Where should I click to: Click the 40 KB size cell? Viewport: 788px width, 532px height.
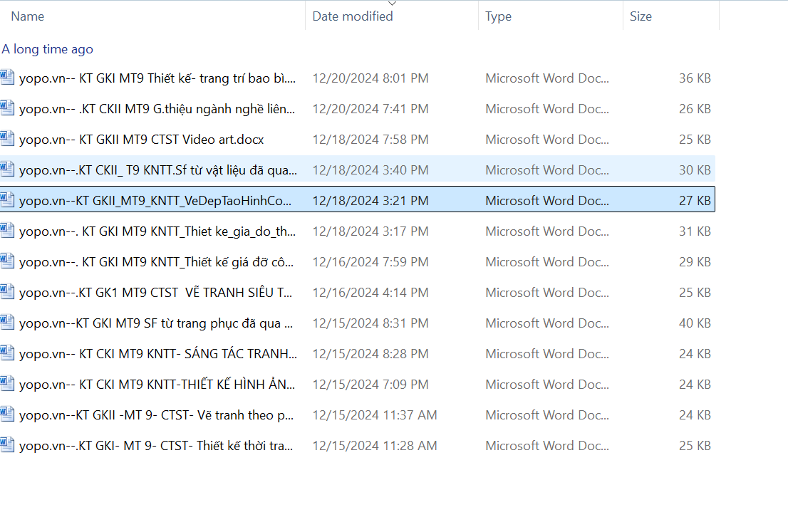[695, 323]
